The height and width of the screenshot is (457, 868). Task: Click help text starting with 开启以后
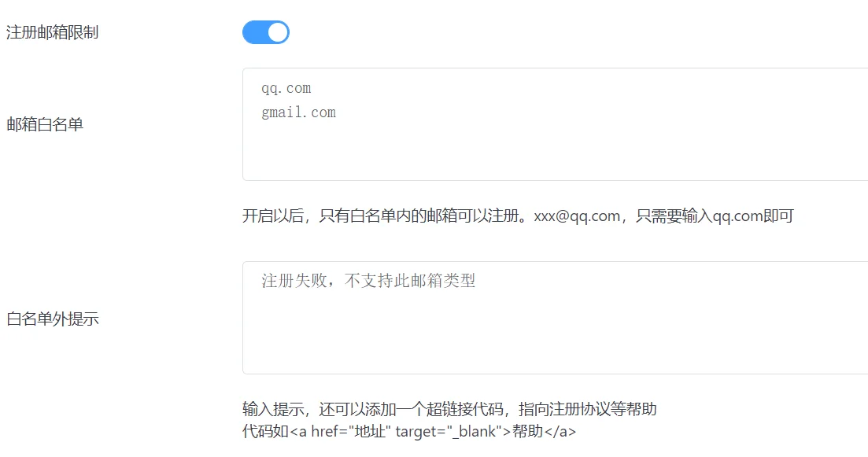click(x=518, y=216)
